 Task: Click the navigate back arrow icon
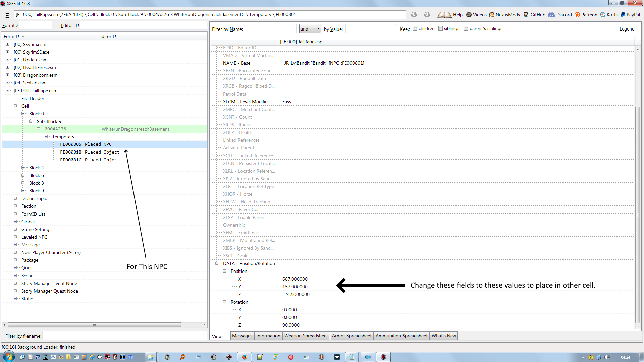click(414, 15)
